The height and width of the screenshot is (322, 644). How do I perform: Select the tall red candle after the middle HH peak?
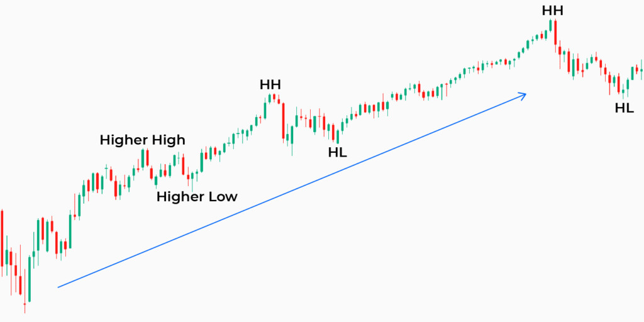[x=283, y=119]
